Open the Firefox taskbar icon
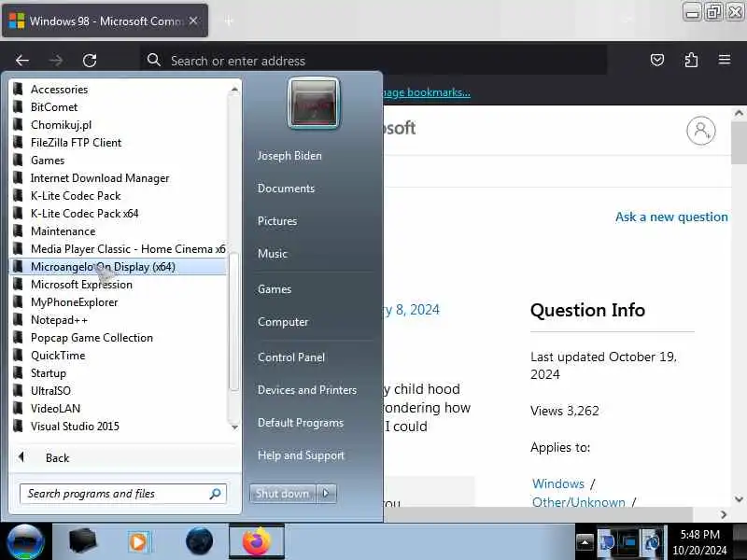747x560 pixels. tap(257, 541)
